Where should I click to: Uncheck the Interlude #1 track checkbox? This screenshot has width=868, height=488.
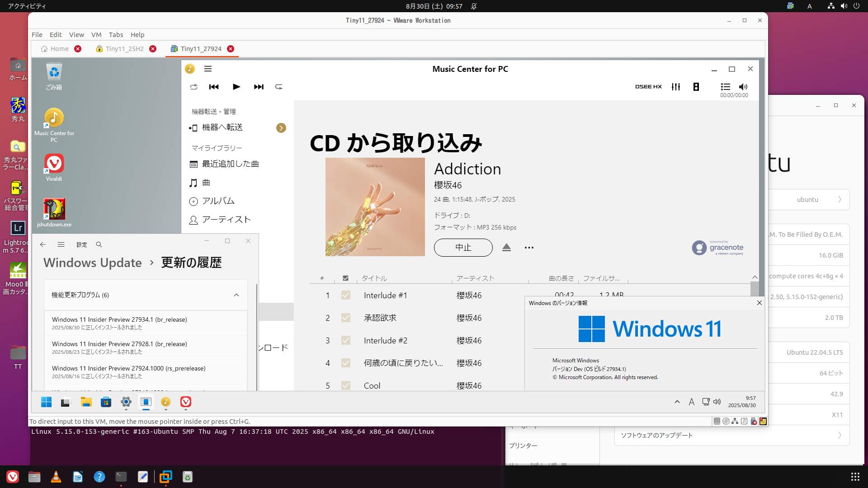tap(346, 295)
